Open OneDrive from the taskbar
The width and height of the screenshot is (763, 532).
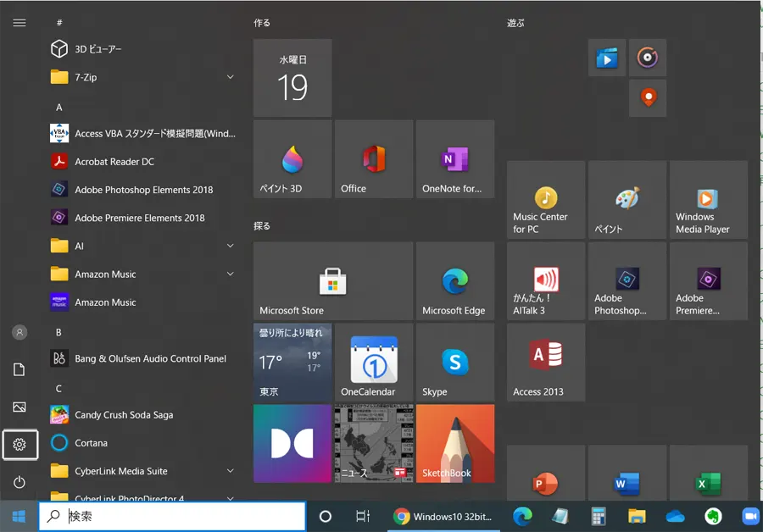click(x=675, y=517)
